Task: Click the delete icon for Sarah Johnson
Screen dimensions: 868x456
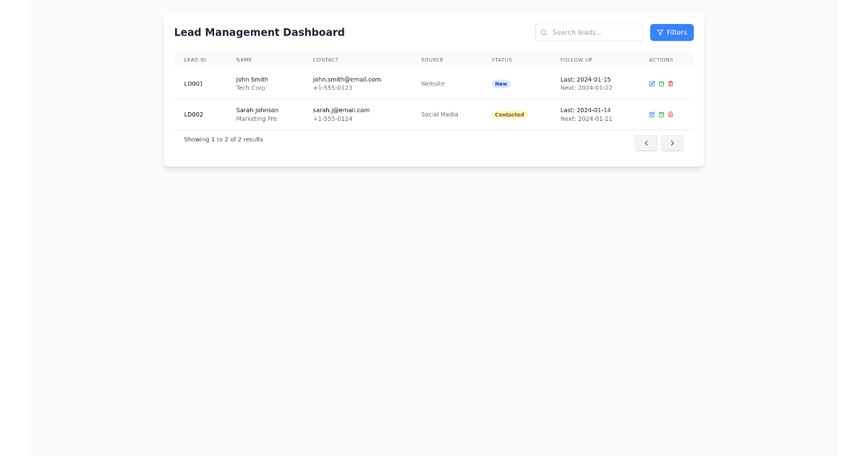Action: pyautogui.click(x=671, y=114)
